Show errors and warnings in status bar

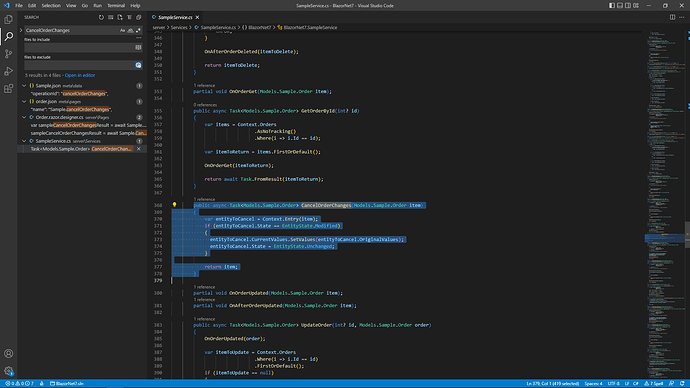(x=19, y=384)
